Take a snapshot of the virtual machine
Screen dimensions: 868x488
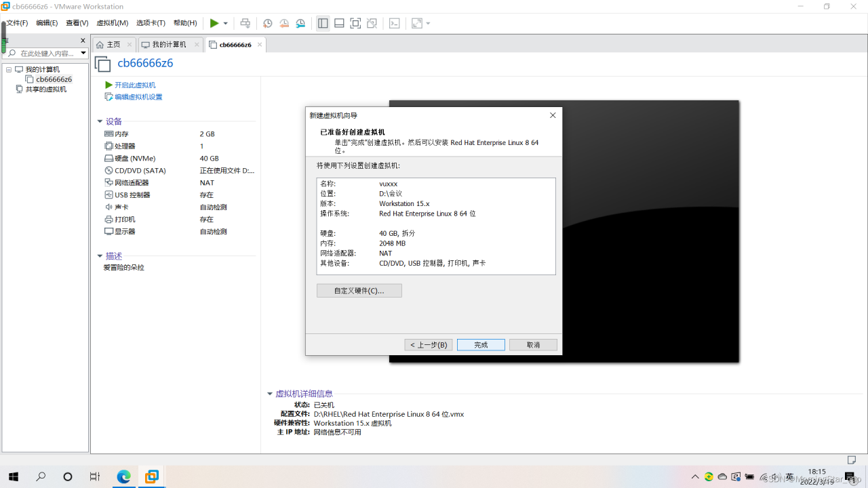[x=268, y=23]
